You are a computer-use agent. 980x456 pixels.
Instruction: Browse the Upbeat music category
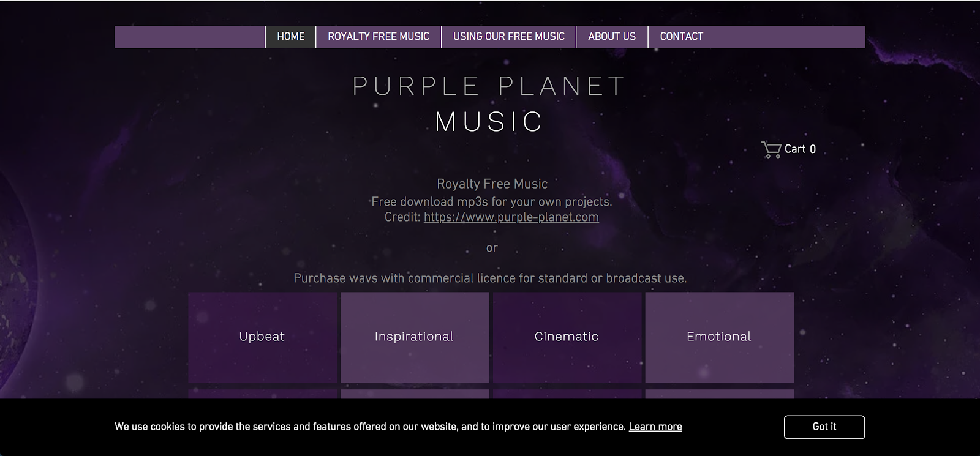262,337
